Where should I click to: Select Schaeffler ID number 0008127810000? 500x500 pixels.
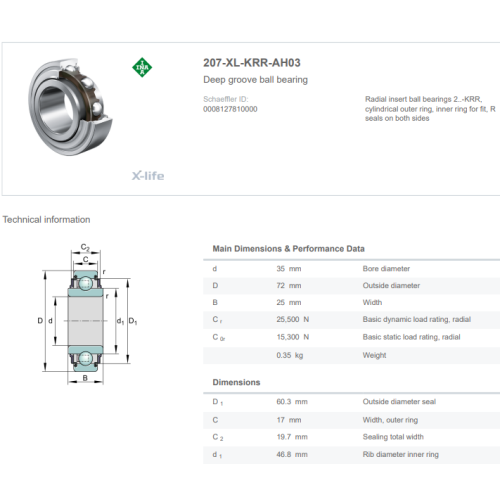click(x=230, y=109)
